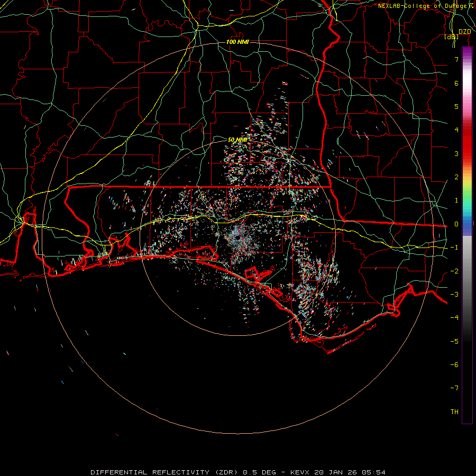Image resolution: width=476 pixels, height=476 pixels.
Task: Click the Differential Reflectivity KEVX caption text
Action: click(238, 472)
